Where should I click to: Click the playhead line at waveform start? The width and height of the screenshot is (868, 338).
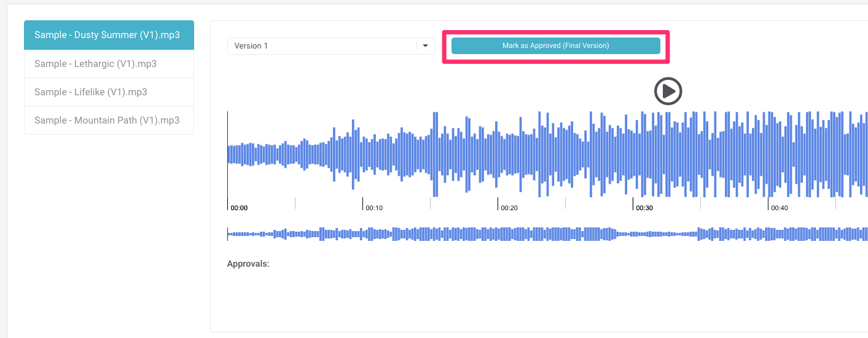(228, 154)
